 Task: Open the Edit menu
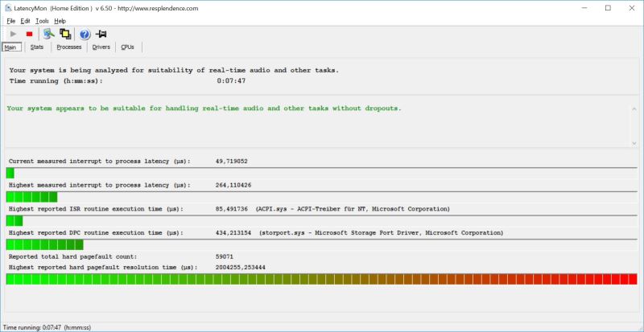click(26, 21)
